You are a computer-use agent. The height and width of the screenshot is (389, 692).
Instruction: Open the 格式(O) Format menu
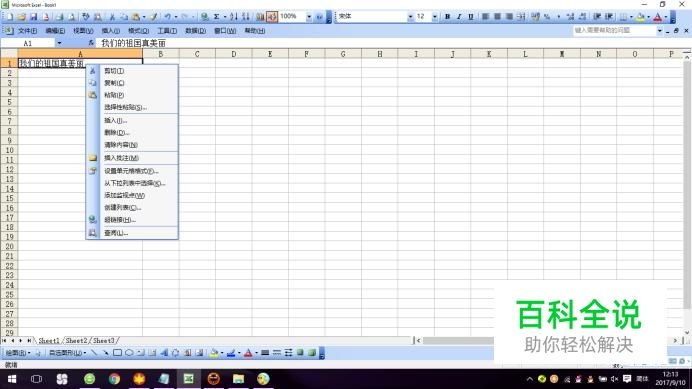(138, 30)
